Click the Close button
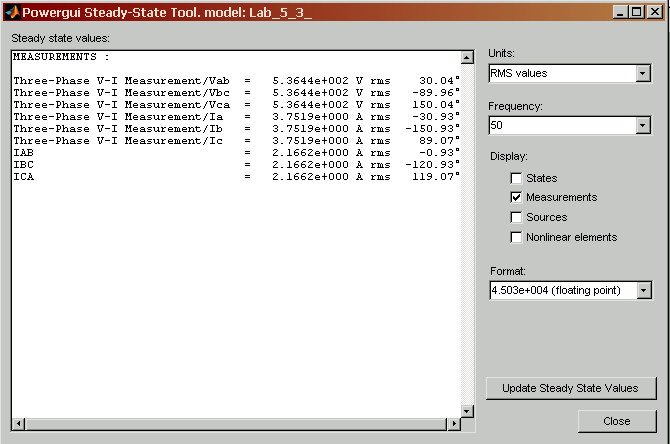The image size is (670, 444). (617, 421)
